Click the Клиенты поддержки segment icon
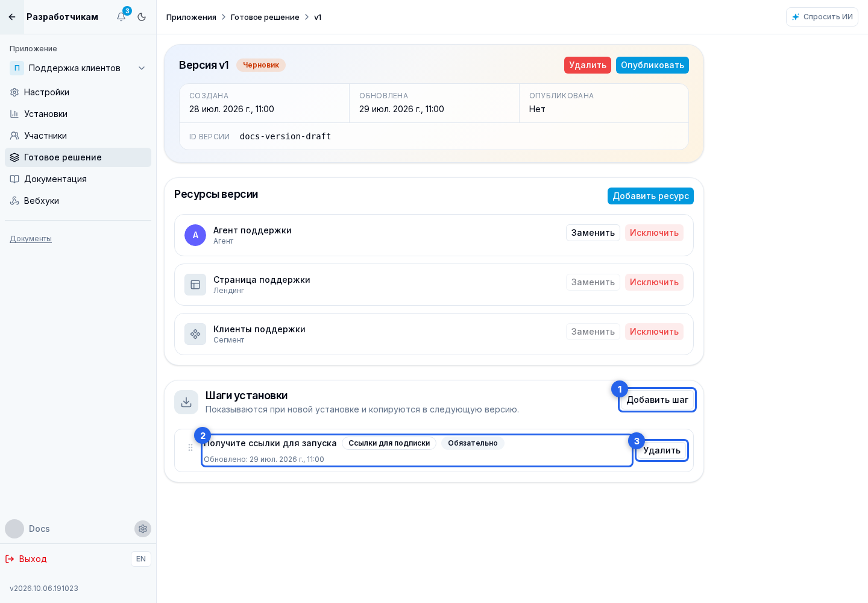Viewport: 868px width, 603px height. click(x=195, y=334)
